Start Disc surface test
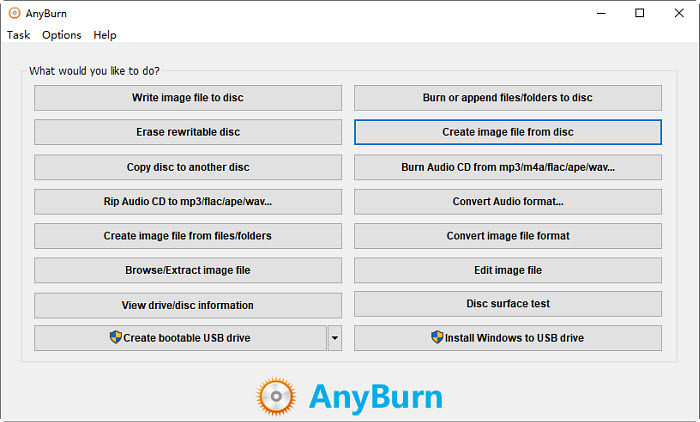 pyautogui.click(x=508, y=304)
